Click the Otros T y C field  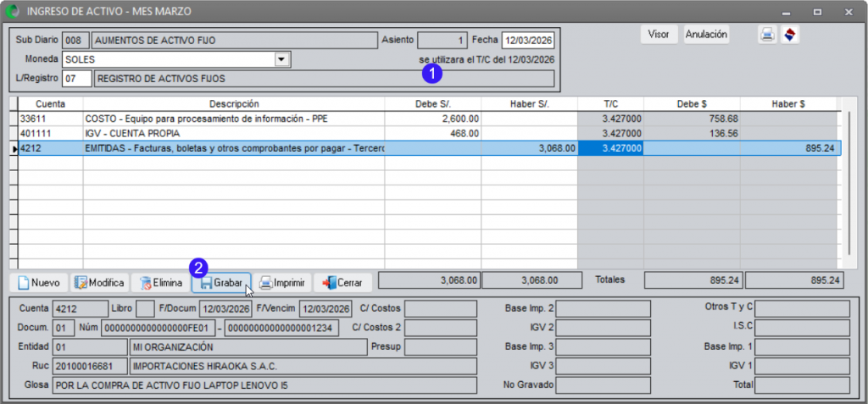802,308
